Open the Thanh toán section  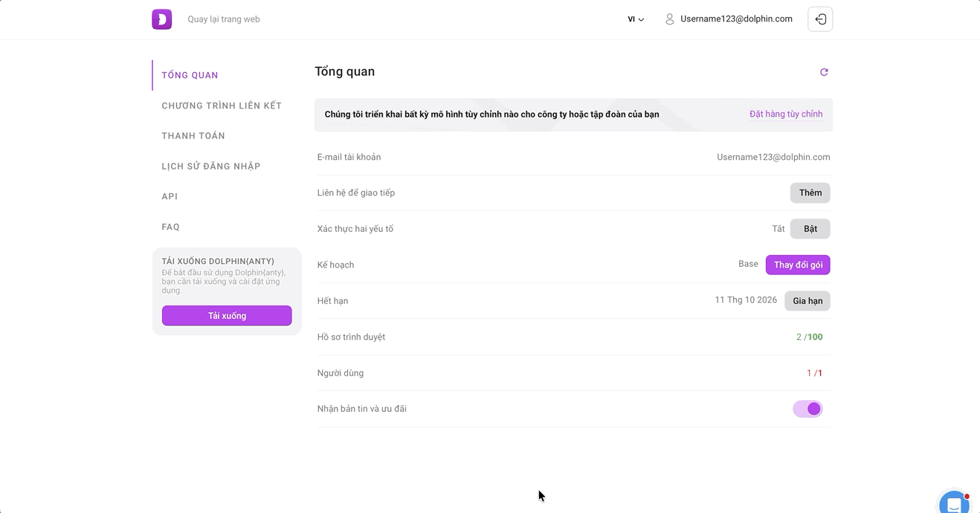click(193, 136)
